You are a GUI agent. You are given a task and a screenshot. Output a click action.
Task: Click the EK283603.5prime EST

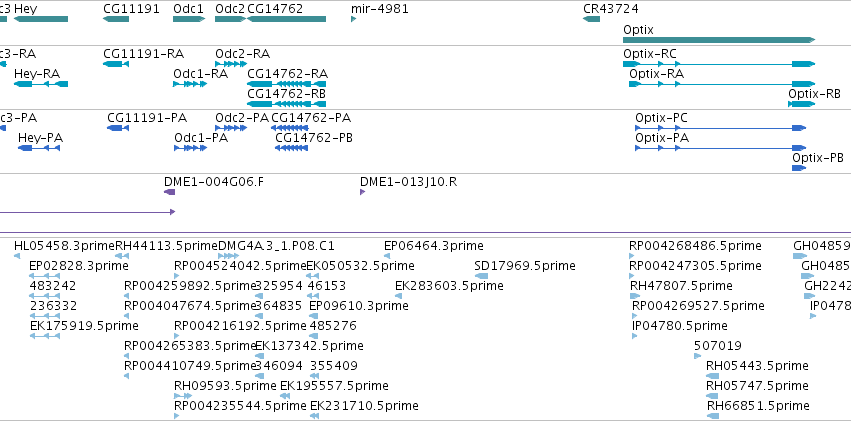(x=399, y=296)
